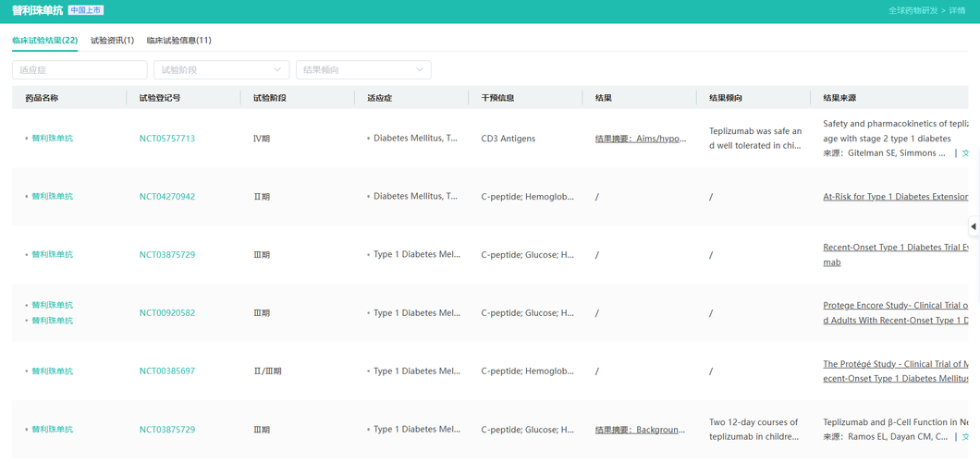
Task: Collapse the side panel arrow handle
Action: point(974,226)
